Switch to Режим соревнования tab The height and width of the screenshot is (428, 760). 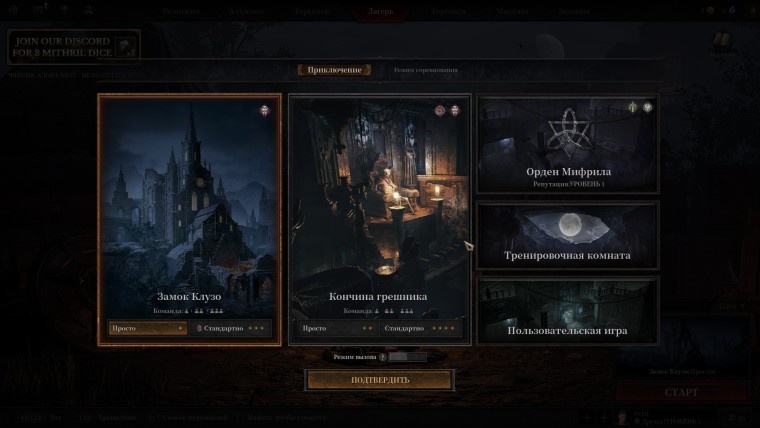[426, 70]
